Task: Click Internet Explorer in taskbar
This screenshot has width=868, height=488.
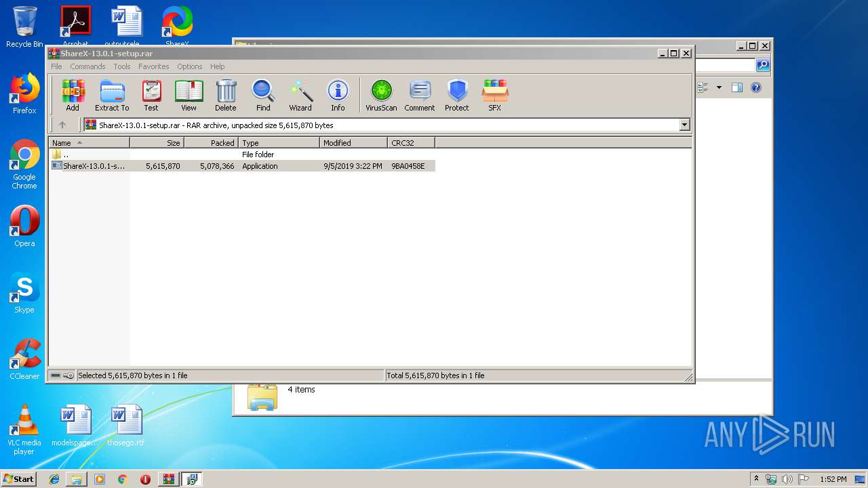Action: pyautogui.click(x=54, y=479)
